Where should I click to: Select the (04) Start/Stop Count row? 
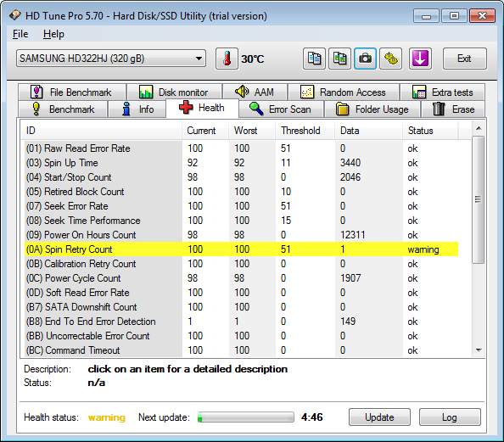[241, 177]
